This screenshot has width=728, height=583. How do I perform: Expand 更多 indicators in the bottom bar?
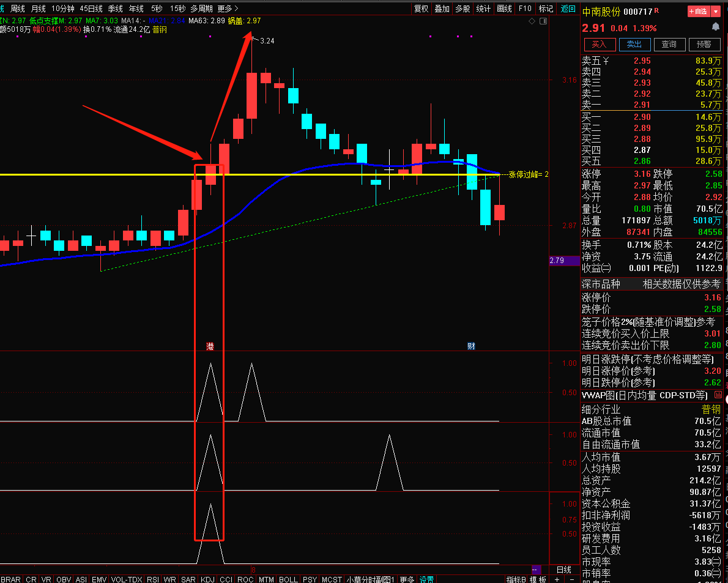click(407, 579)
